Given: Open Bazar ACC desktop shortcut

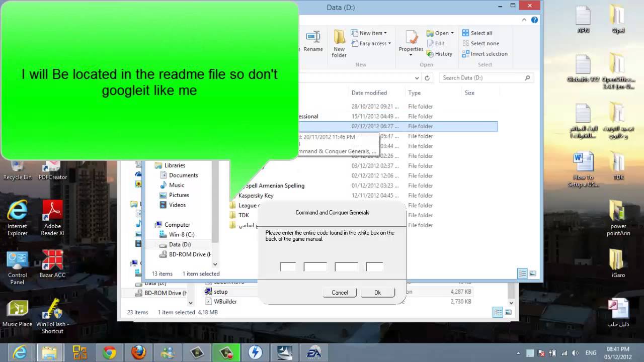Looking at the screenshot, I should (x=52, y=264).
